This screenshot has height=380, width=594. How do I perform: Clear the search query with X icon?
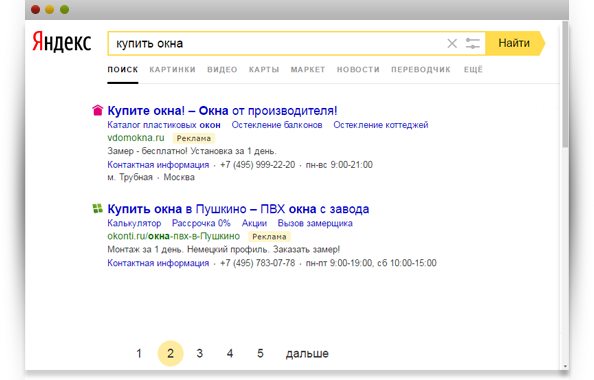452,43
